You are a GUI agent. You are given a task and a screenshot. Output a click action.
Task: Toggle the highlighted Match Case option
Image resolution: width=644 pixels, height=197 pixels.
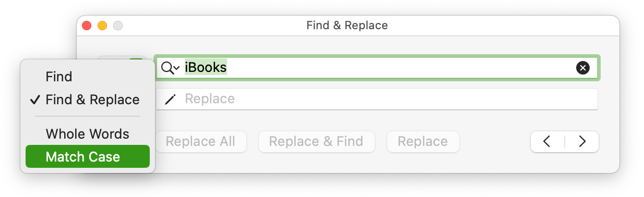click(88, 157)
